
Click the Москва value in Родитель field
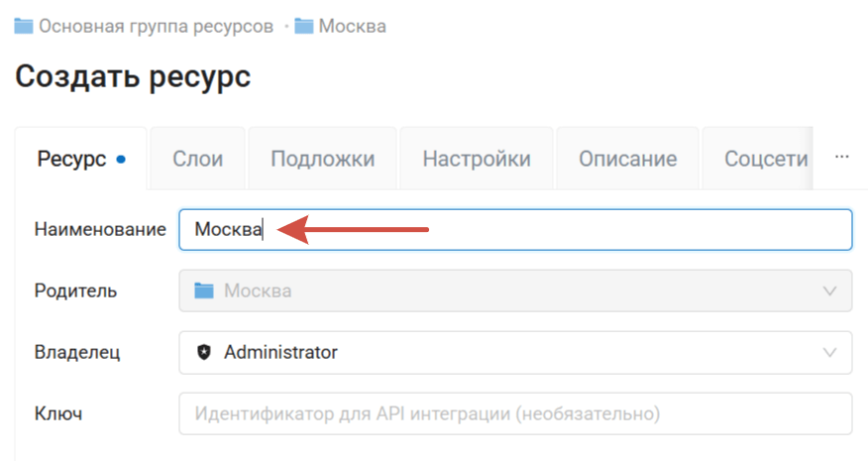[258, 290]
